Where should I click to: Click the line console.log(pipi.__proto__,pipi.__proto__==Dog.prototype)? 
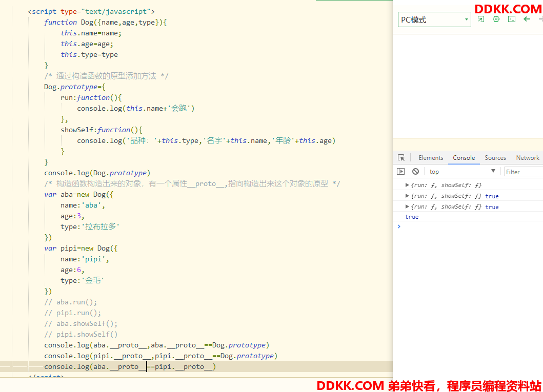pos(160,356)
